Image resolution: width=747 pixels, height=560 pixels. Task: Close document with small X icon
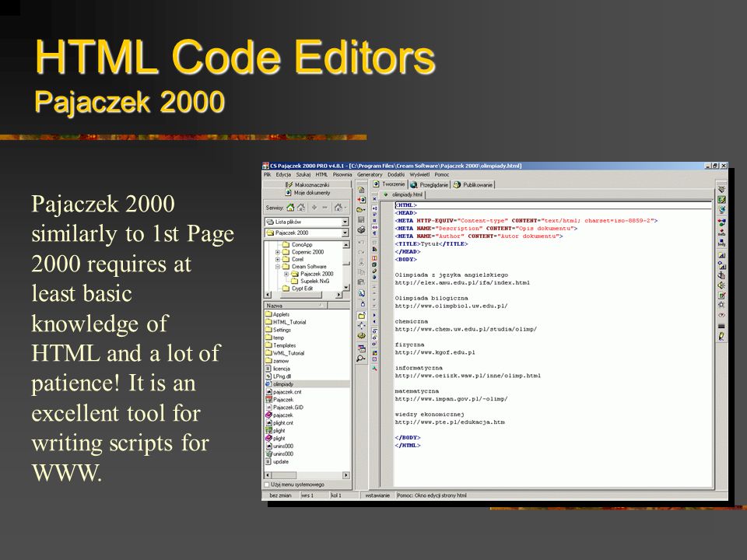[x=374, y=198]
